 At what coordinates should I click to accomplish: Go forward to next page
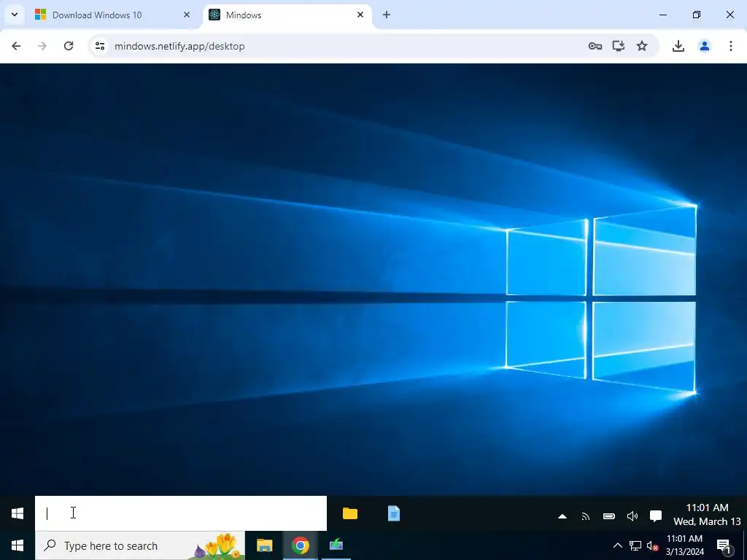pyautogui.click(x=42, y=46)
